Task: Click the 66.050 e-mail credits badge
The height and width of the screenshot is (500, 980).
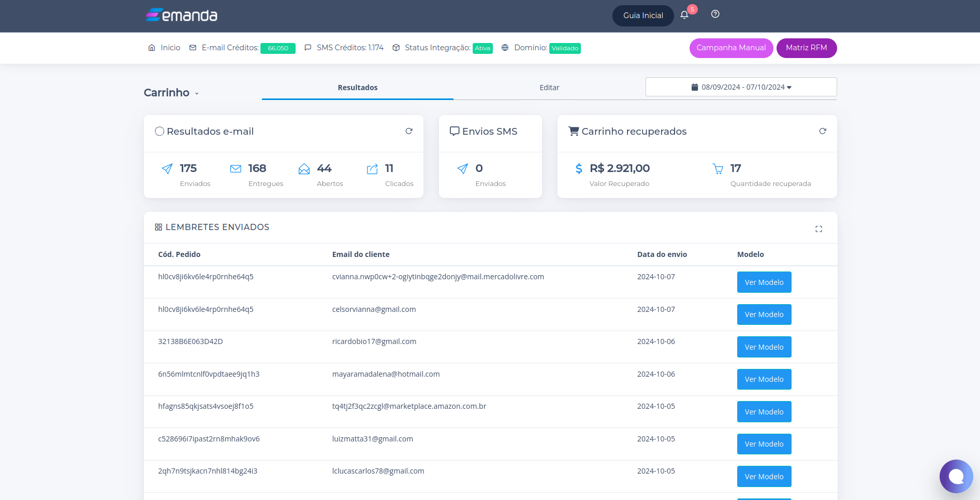Action: (x=278, y=48)
